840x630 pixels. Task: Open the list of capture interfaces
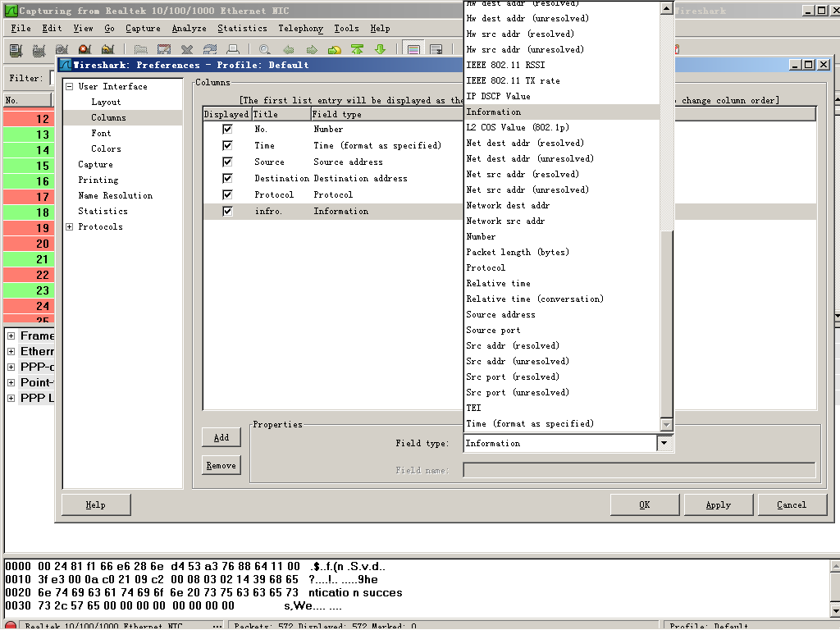pyautogui.click(x=16, y=50)
